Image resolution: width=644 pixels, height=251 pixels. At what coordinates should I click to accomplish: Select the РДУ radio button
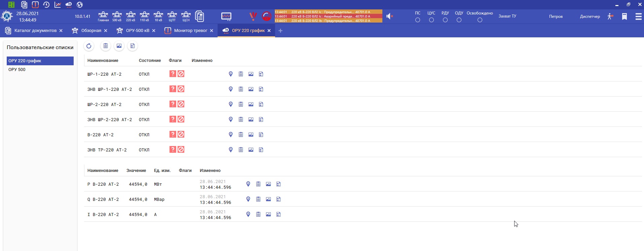[445, 20]
